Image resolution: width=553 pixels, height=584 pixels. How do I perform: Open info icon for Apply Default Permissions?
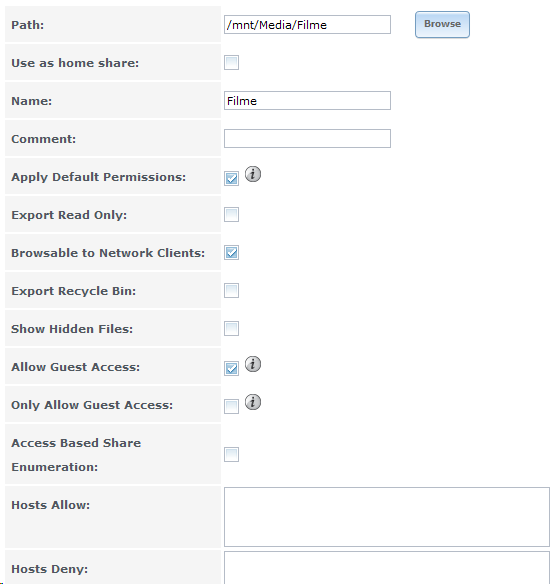[x=253, y=174]
